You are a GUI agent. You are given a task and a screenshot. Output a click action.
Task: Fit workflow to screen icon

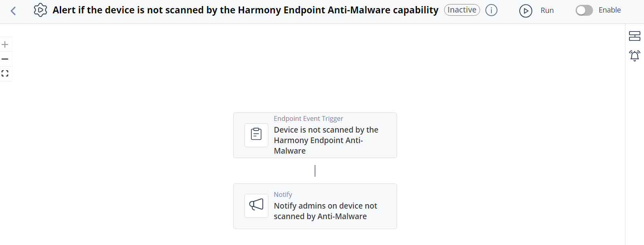tap(5, 74)
